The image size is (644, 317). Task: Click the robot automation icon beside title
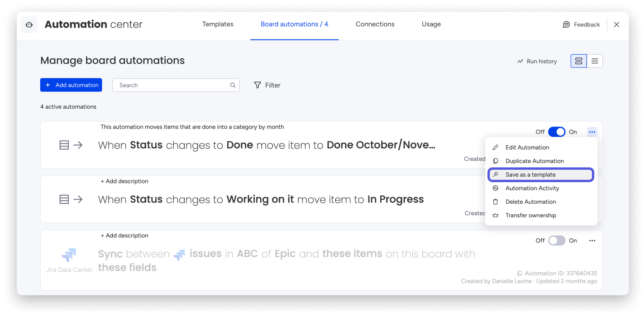(29, 24)
